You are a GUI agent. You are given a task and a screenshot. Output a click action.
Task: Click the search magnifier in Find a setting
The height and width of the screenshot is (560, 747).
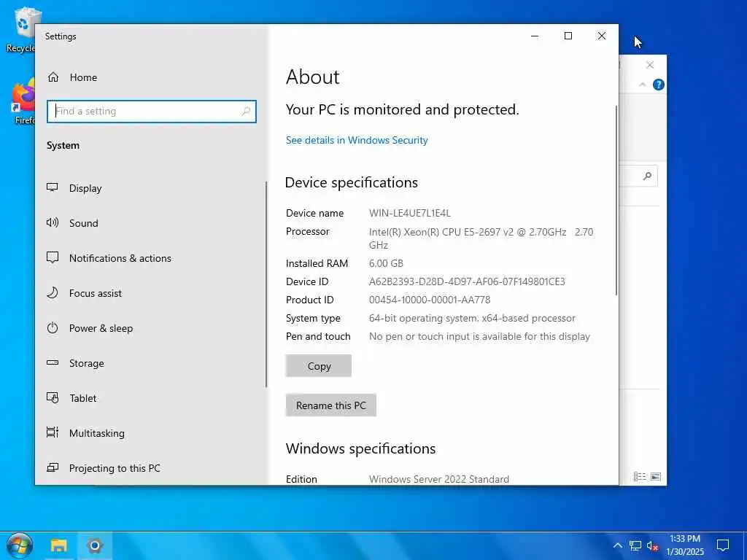click(246, 112)
